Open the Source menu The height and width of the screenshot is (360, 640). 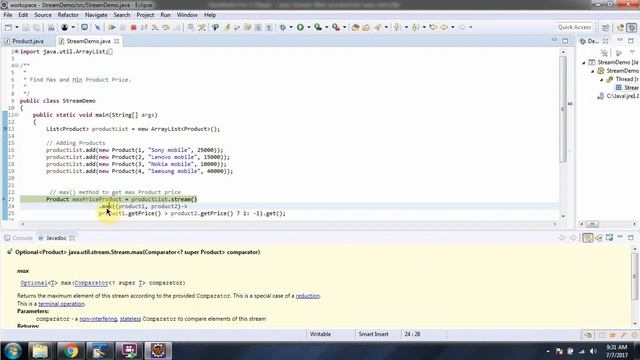click(x=43, y=15)
